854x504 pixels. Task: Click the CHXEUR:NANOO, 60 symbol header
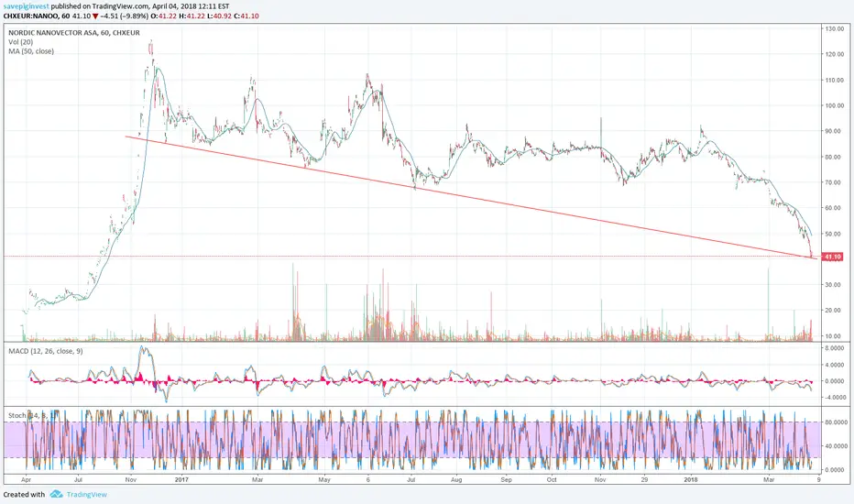37,16
